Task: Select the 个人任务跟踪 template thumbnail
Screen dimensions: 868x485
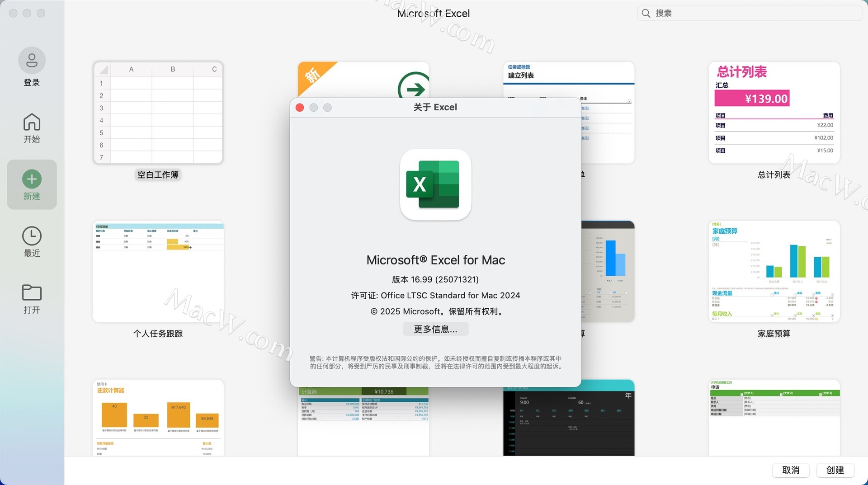Action: pos(158,271)
